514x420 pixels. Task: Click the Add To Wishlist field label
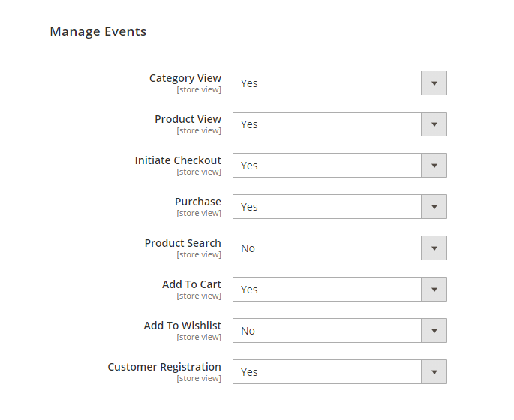pyautogui.click(x=182, y=325)
